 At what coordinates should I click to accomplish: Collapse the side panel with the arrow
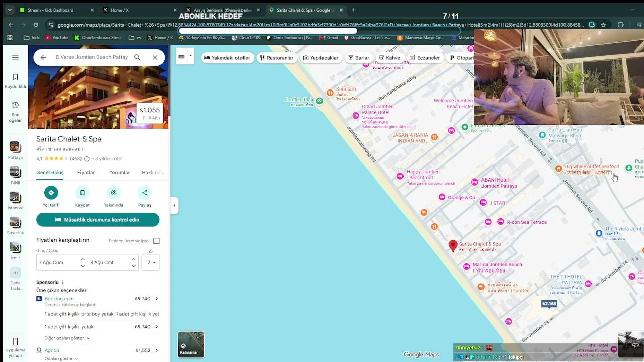[x=174, y=205]
